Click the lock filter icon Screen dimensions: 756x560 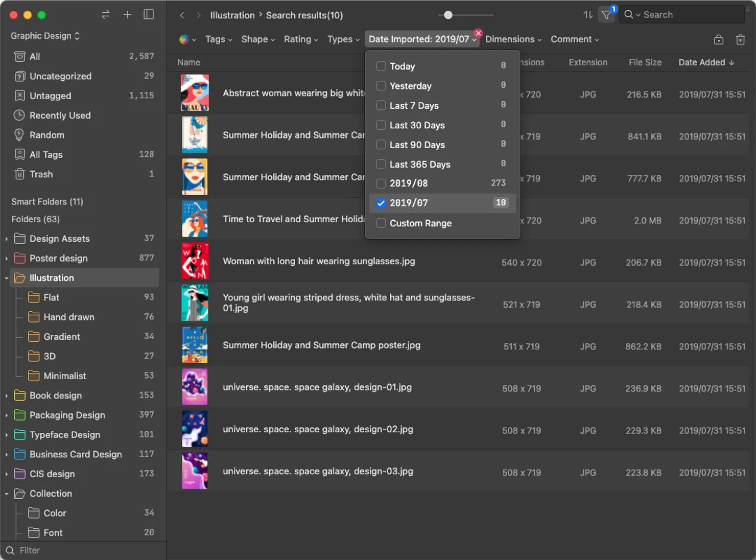[719, 39]
